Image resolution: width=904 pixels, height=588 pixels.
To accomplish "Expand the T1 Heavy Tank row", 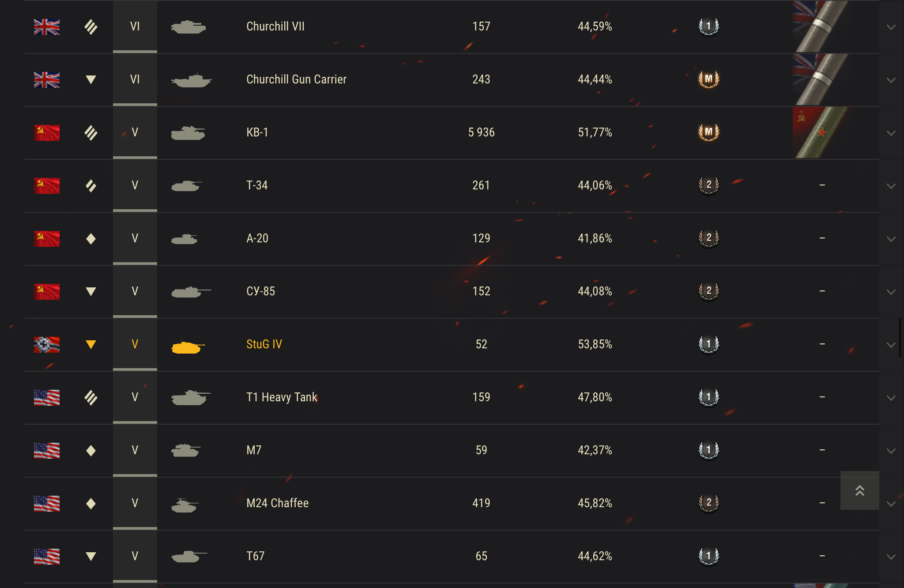I will click(x=891, y=398).
